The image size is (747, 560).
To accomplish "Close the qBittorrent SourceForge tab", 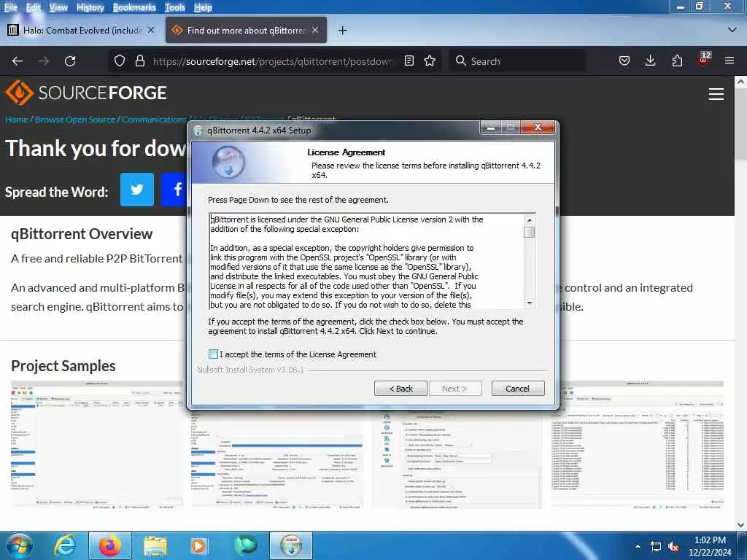I will (315, 30).
